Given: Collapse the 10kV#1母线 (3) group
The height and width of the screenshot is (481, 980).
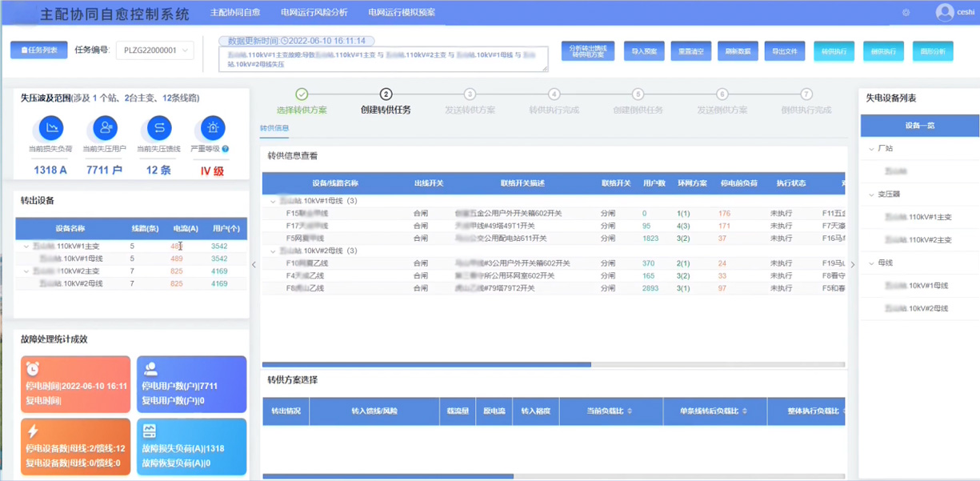Looking at the screenshot, I should (274, 202).
